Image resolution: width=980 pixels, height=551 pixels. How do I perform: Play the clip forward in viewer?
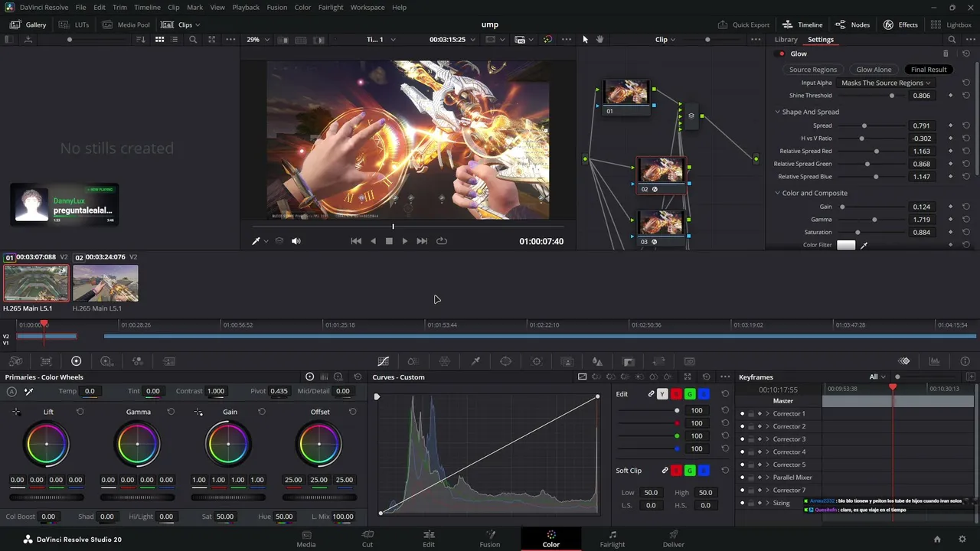click(x=405, y=241)
